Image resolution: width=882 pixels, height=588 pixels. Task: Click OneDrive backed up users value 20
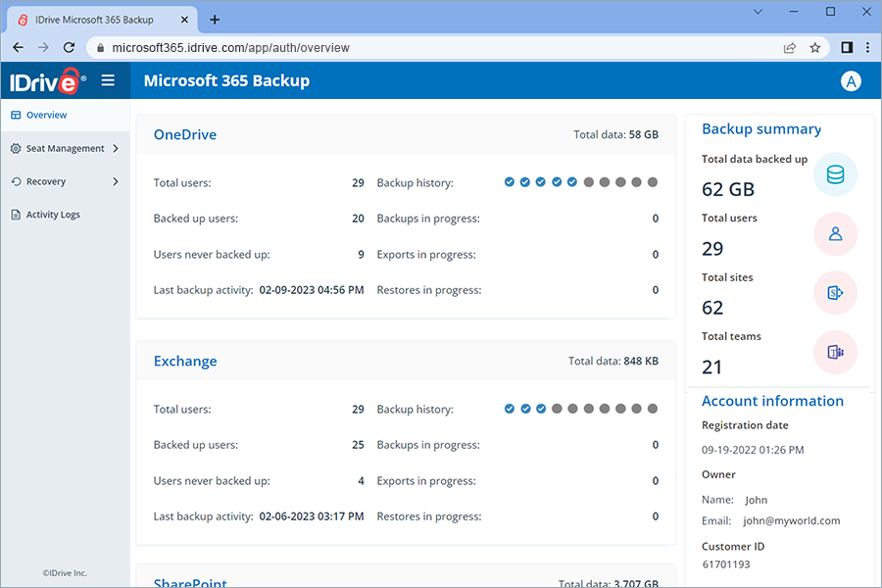[x=358, y=219]
